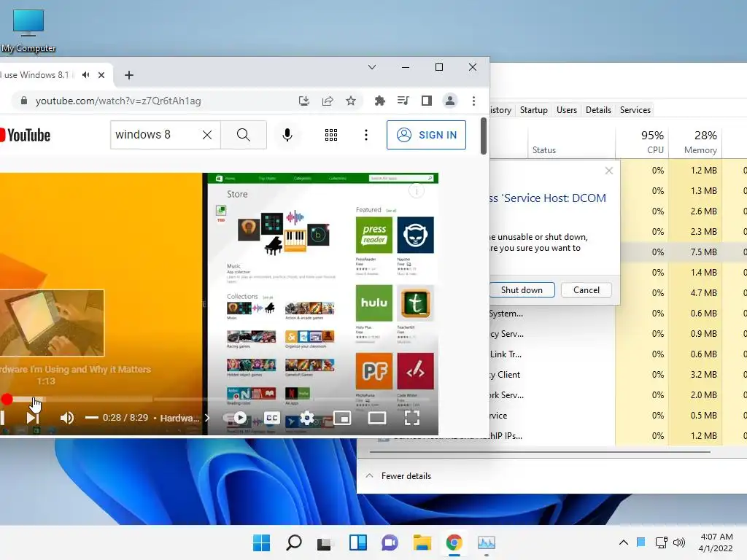Sign in to YouTube

point(426,135)
